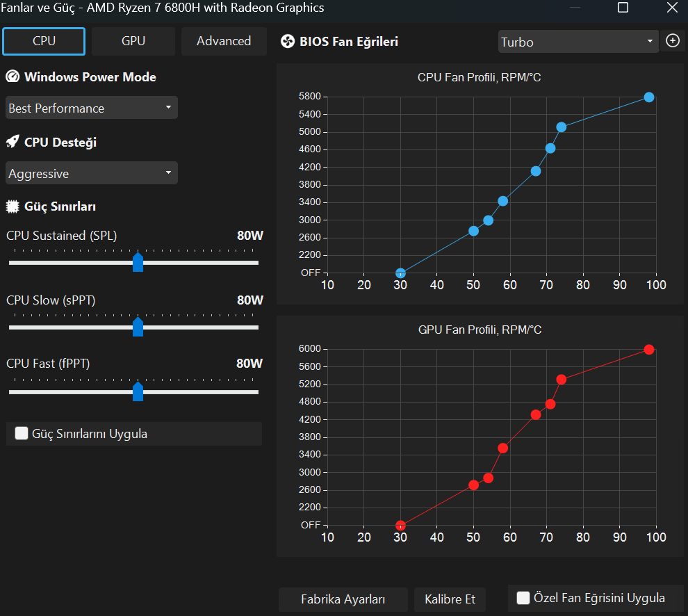This screenshot has height=616, width=688.
Task: Enable the Güç Sınırlarını Uygula checkbox
Action: pyautogui.click(x=22, y=433)
